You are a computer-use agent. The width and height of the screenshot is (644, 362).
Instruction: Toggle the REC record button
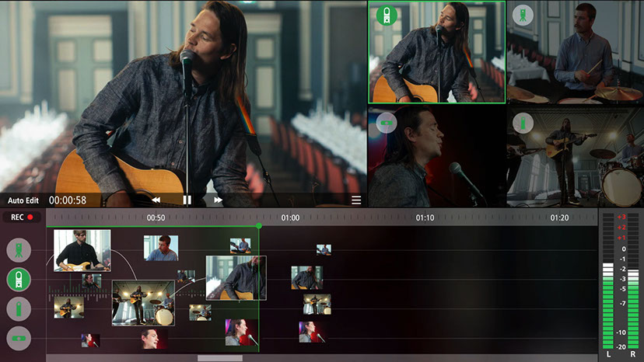click(22, 218)
